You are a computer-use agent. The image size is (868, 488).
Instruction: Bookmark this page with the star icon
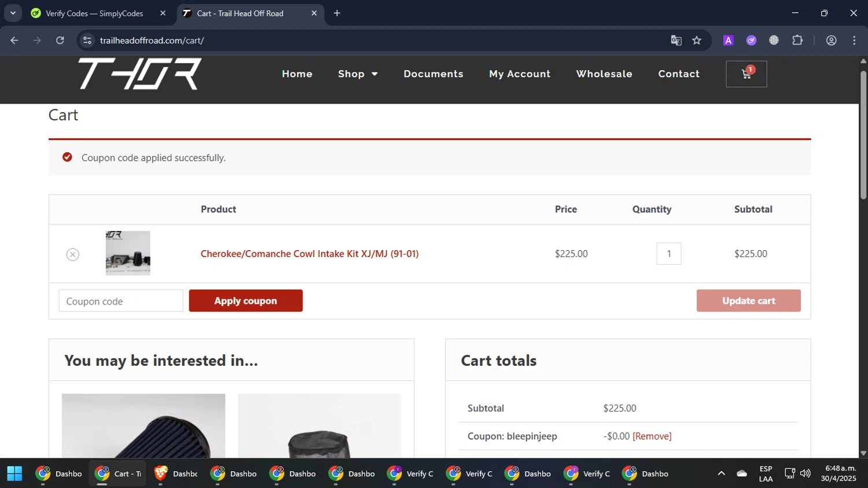coord(697,41)
